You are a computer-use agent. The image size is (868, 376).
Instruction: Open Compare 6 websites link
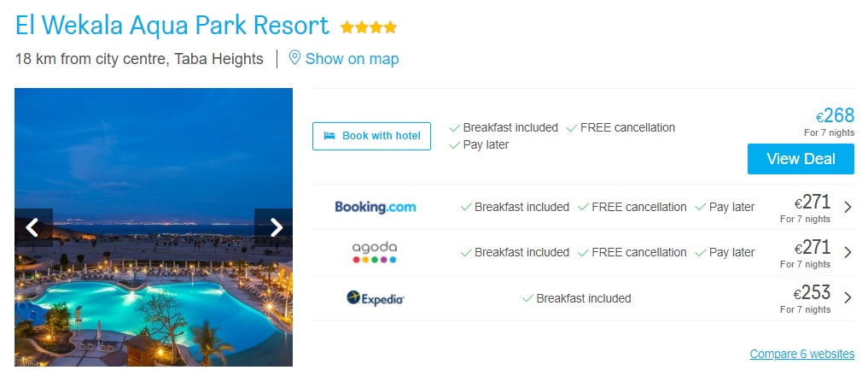coord(801,354)
